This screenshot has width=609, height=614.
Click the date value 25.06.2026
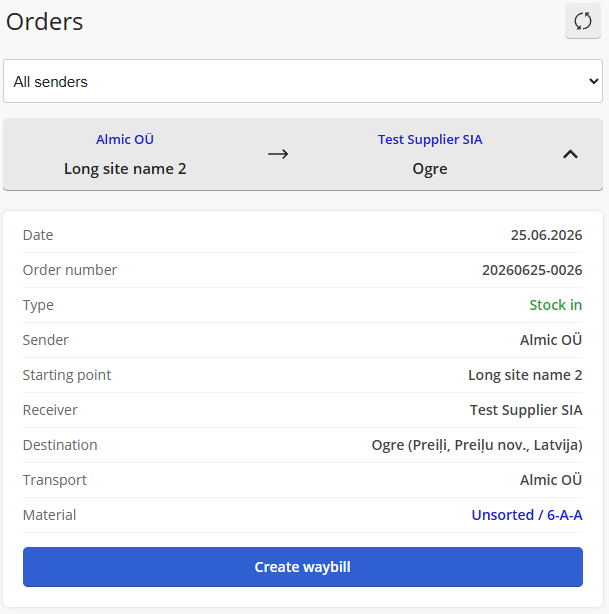pyautogui.click(x=546, y=235)
